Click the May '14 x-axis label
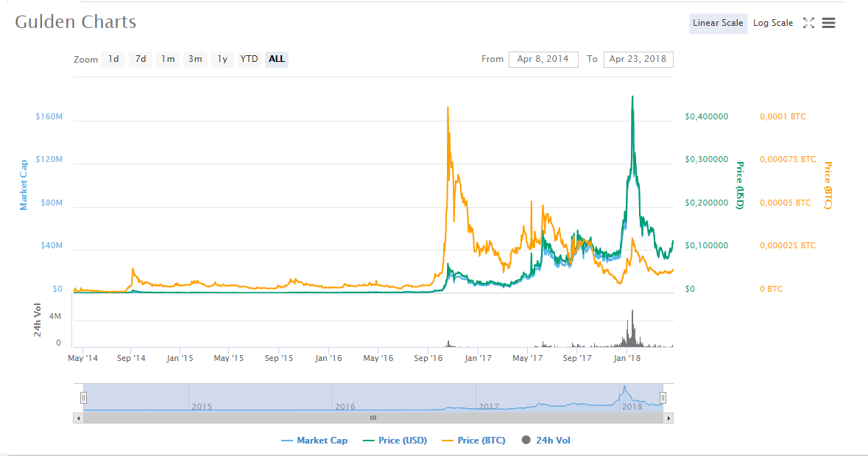868x456 pixels. pos(83,359)
